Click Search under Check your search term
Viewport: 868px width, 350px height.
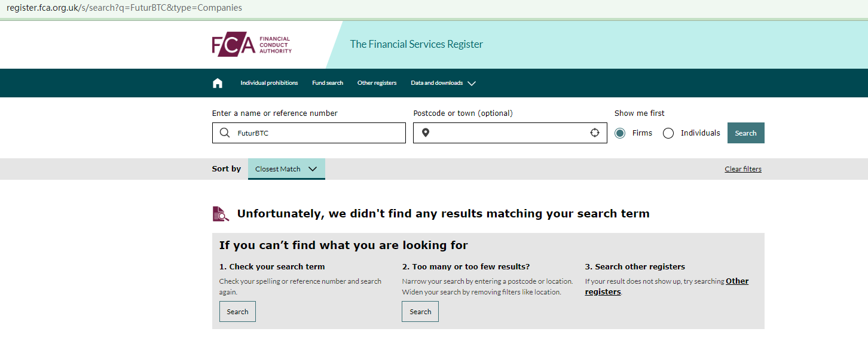point(237,312)
